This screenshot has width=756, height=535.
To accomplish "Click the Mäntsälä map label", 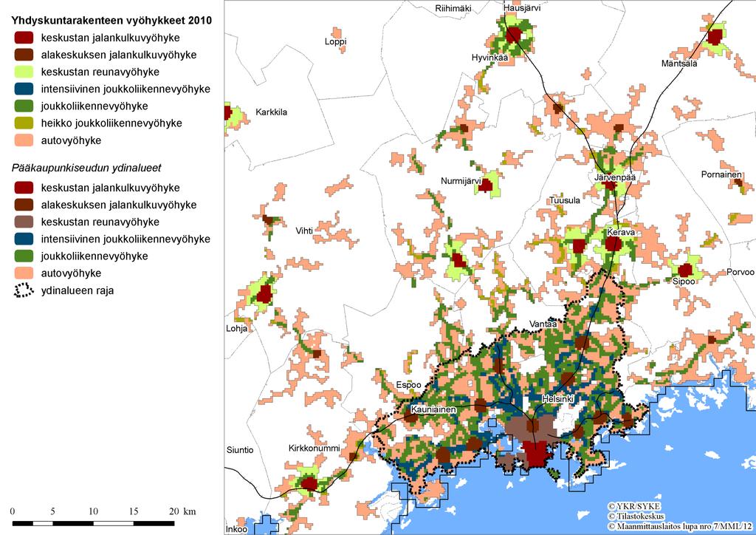I will click(679, 64).
